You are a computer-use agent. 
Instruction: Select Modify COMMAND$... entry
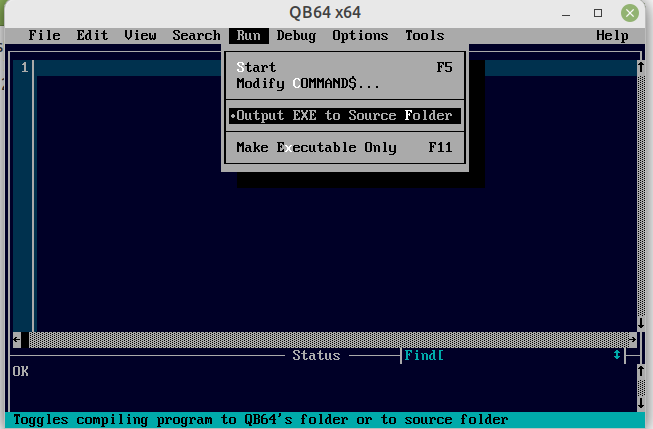pyautogui.click(x=345, y=84)
